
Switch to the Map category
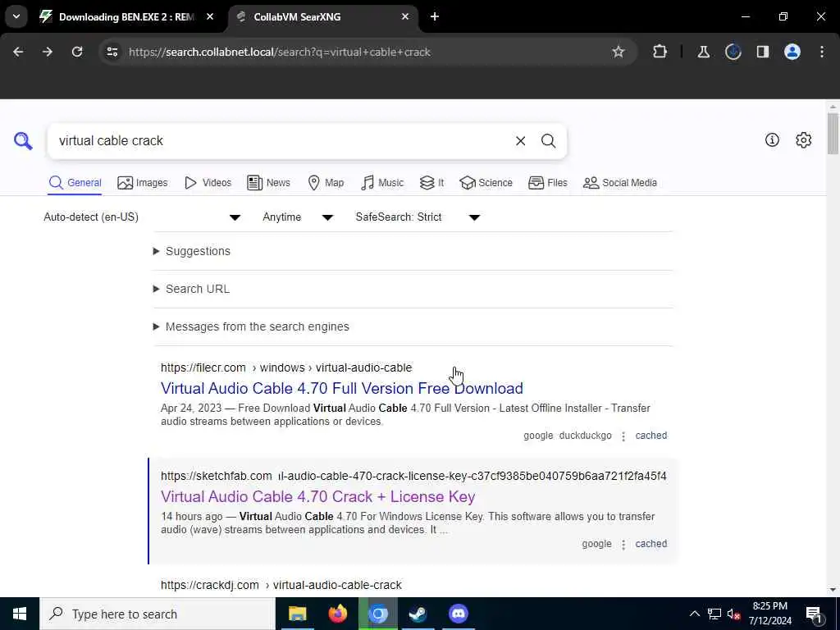click(326, 183)
